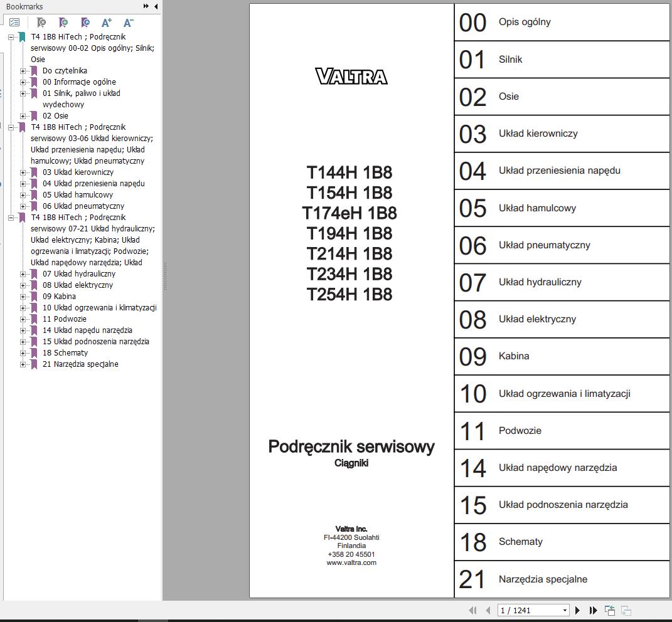Image resolution: width=672 pixels, height=622 pixels.
Task: Expand the Do czytelnika bookmark
Action: [x=23, y=71]
